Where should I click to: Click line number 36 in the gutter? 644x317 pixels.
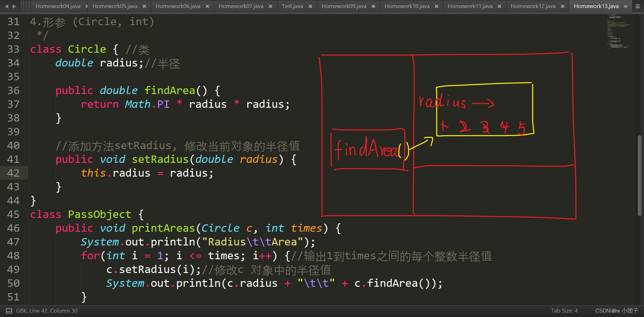point(13,90)
